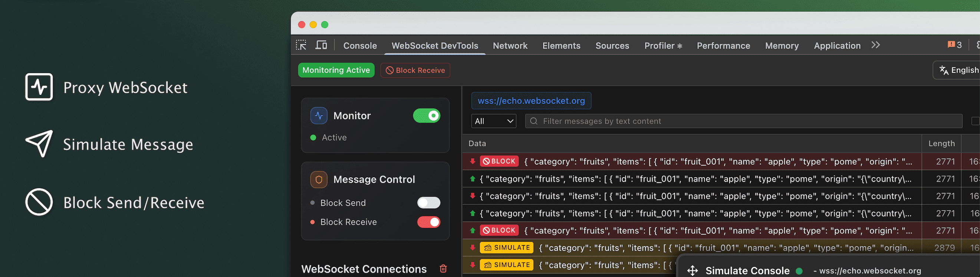Click the Monitor heartbeat icon

(318, 116)
